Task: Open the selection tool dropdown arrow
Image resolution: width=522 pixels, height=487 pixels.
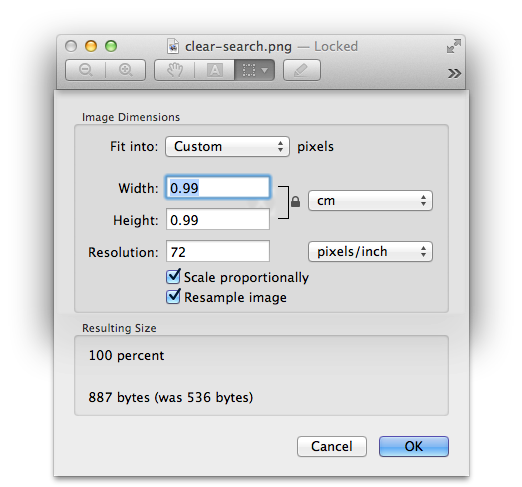Action: point(265,70)
